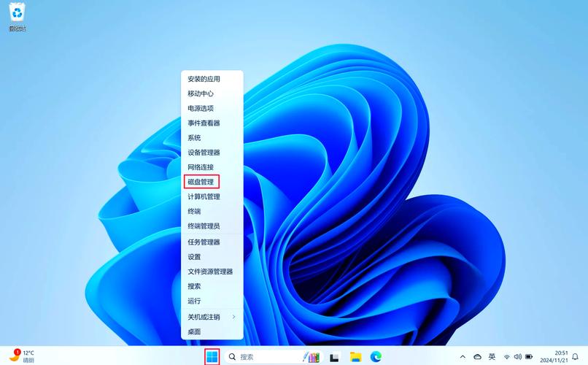Open the clock showing 20:51
The image size is (588, 365).
560,356
